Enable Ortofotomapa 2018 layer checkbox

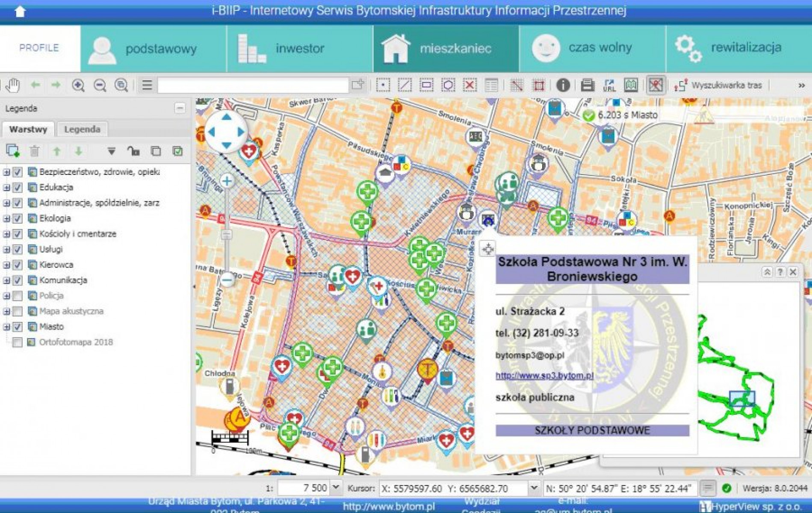pyautogui.click(x=18, y=342)
